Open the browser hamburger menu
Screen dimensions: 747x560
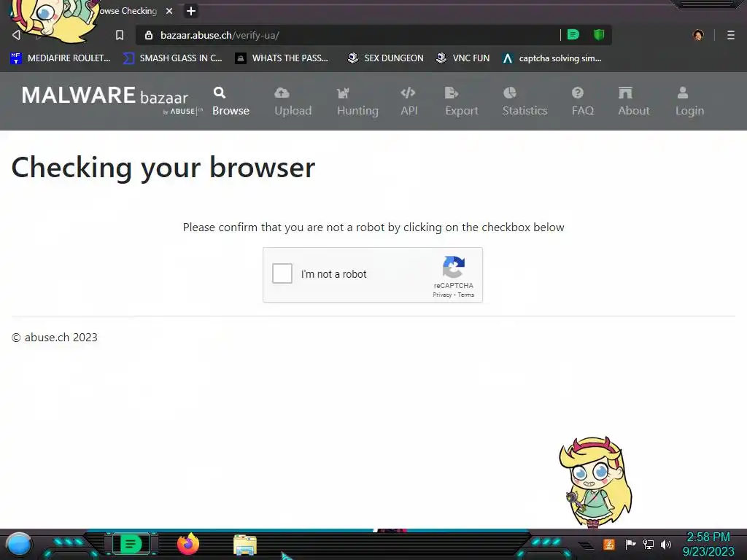[731, 35]
